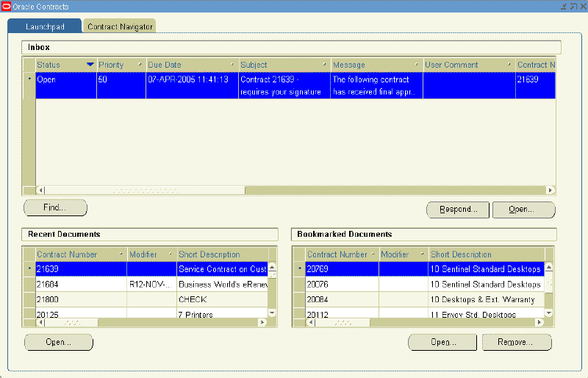Maximize the Oracle Contracts window
The height and width of the screenshot is (378, 588).
(574, 7)
